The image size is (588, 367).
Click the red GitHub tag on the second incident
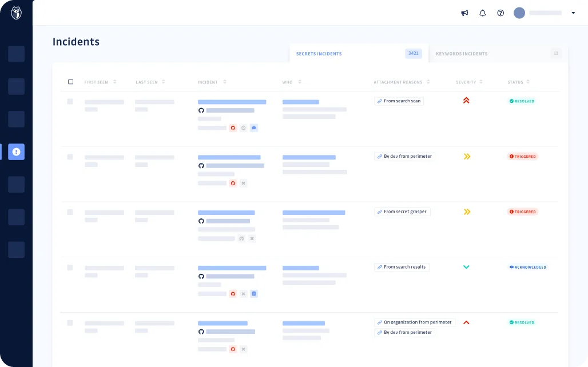tap(233, 183)
